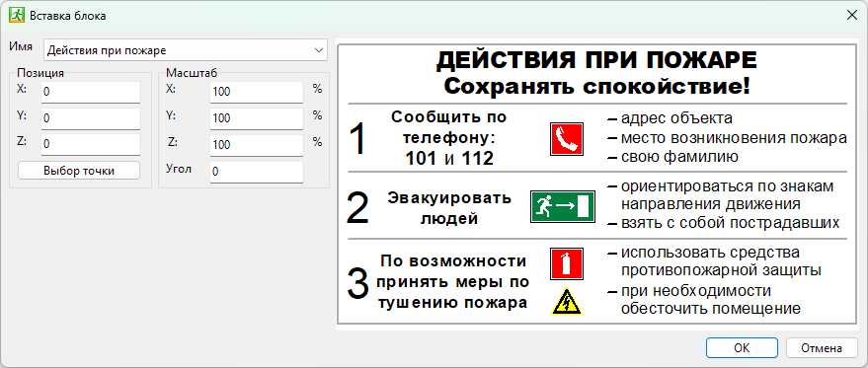868x368 pixels.
Task: Click the large step number 1
Action: pyautogui.click(x=358, y=139)
